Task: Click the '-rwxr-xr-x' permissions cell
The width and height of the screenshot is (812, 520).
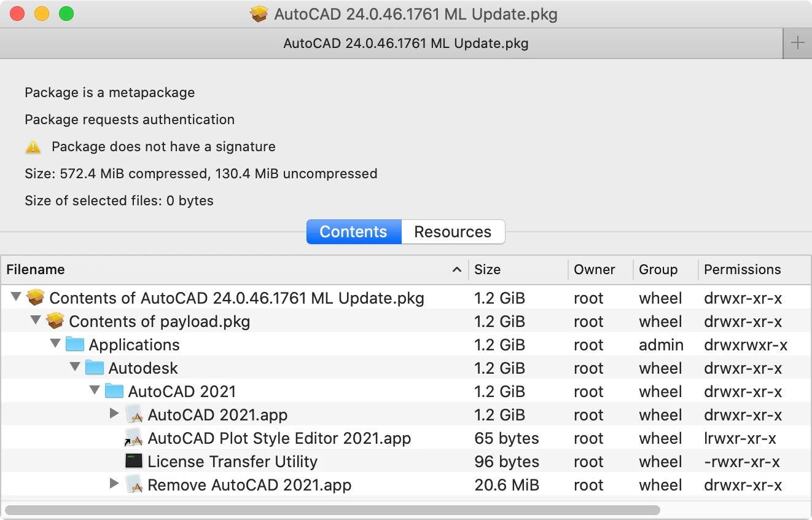Action: [742, 462]
